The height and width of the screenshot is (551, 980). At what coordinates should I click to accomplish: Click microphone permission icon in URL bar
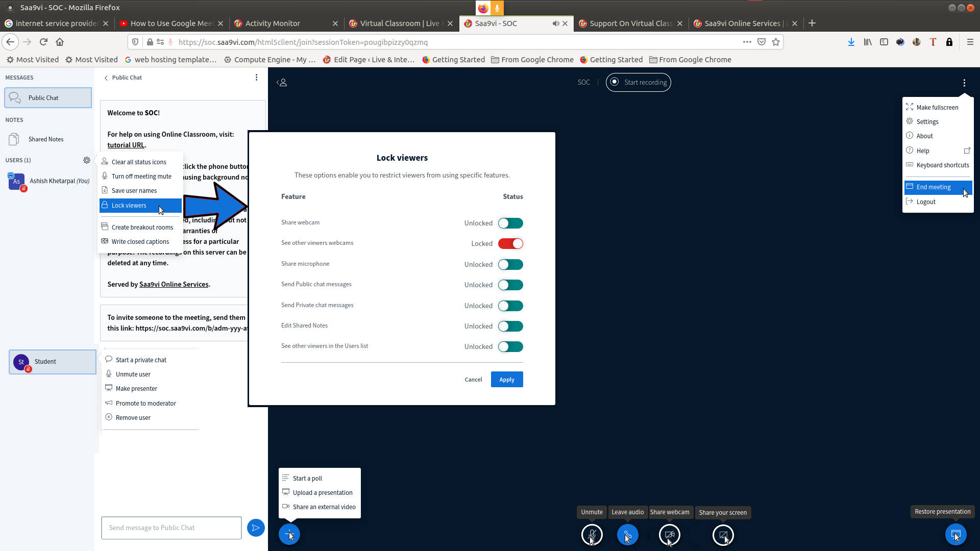[x=170, y=42]
